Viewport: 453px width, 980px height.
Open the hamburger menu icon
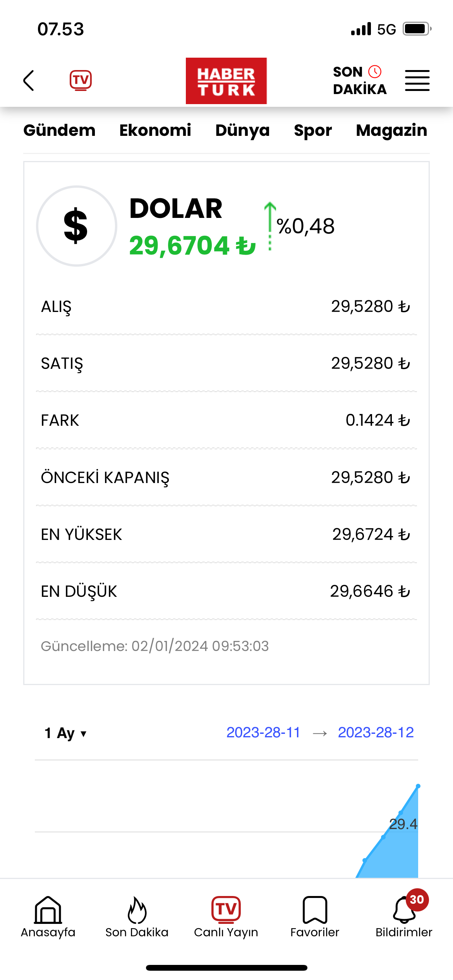417,81
